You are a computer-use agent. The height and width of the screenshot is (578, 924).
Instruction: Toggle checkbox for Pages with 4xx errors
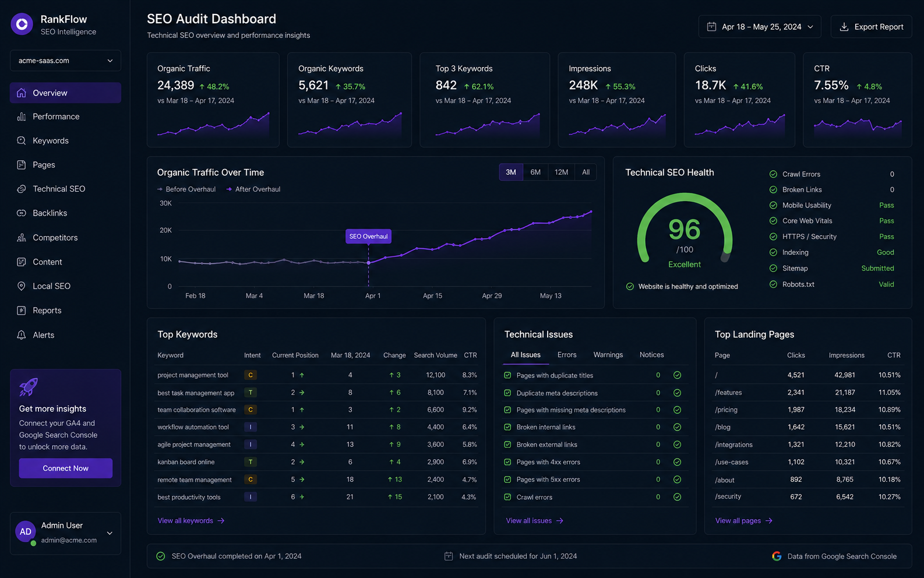click(x=507, y=462)
